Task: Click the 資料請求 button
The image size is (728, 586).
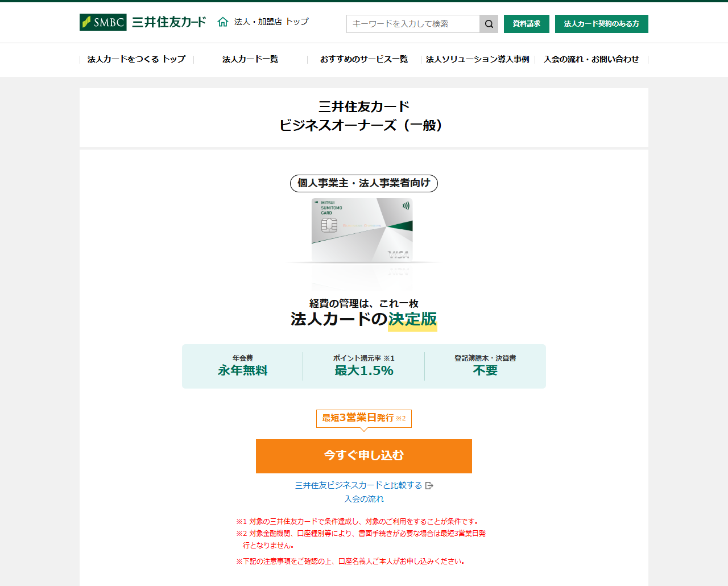Action: point(527,24)
